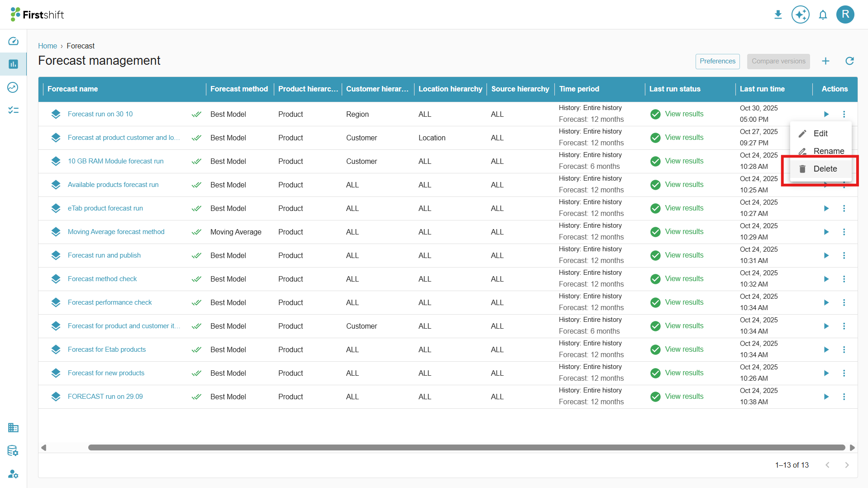Choose Delete from the context menu

(820, 169)
